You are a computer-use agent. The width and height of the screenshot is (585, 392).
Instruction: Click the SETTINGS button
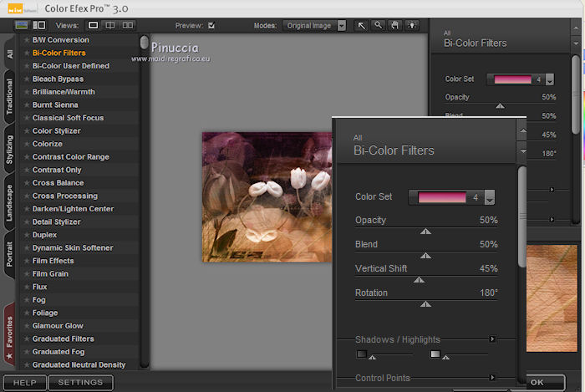81,383
